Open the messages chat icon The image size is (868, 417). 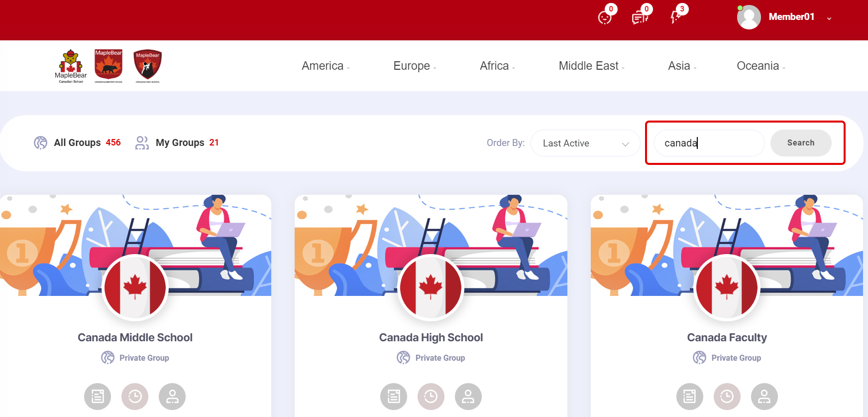(640, 18)
